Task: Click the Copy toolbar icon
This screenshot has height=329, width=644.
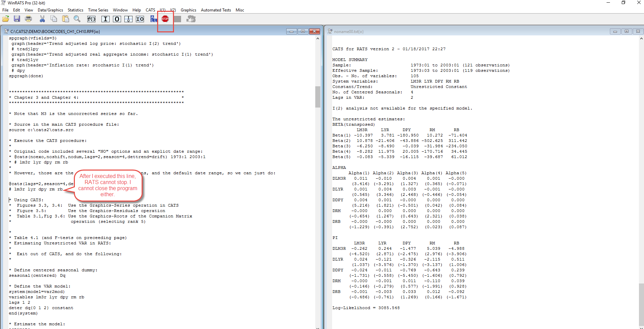Action: point(54,19)
